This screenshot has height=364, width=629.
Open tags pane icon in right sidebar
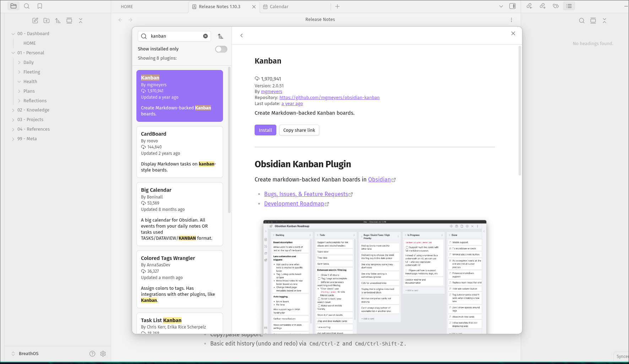[x=556, y=6]
